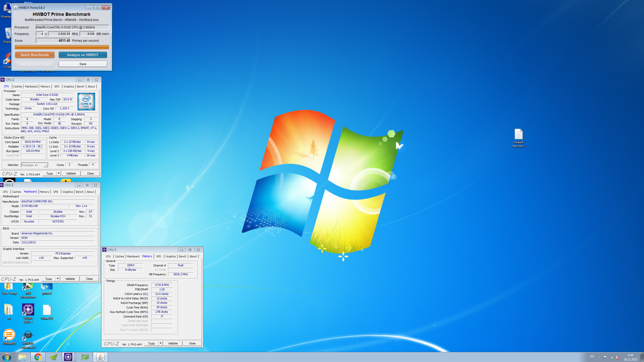Click the Processor name field in HWBOT Prime

pyautogui.click(x=72, y=27)
